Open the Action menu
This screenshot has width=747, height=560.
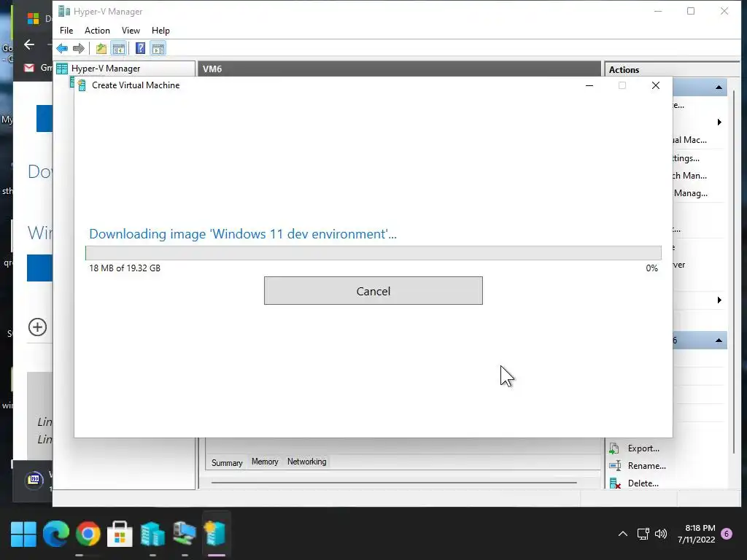[97, 31]
